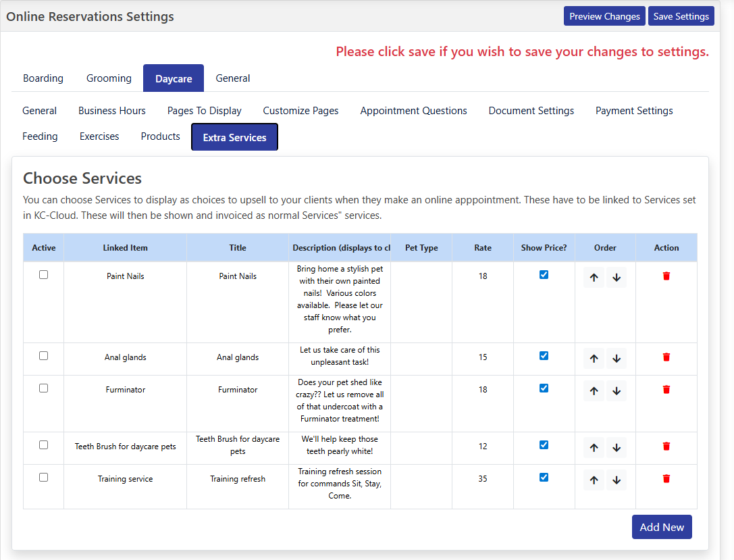This screenshot has height=560, width=734.
Task: Click the Active column header
Action: (43, 248)
